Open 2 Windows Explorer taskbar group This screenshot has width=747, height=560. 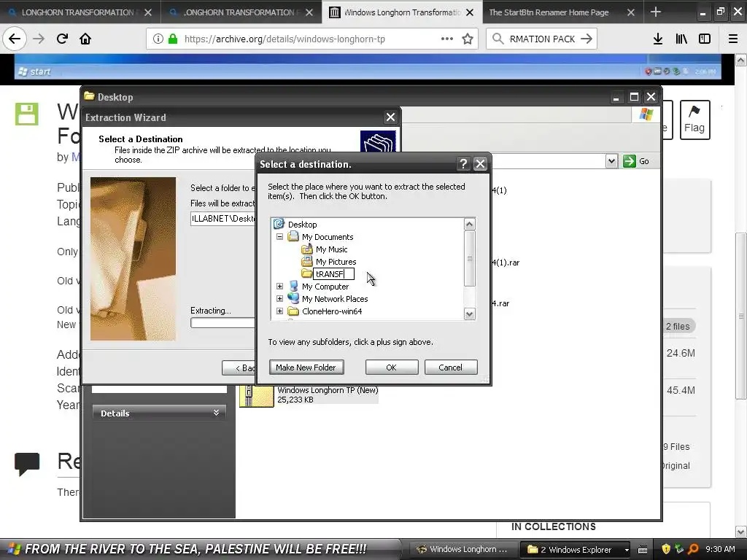[x=574, y=549]
